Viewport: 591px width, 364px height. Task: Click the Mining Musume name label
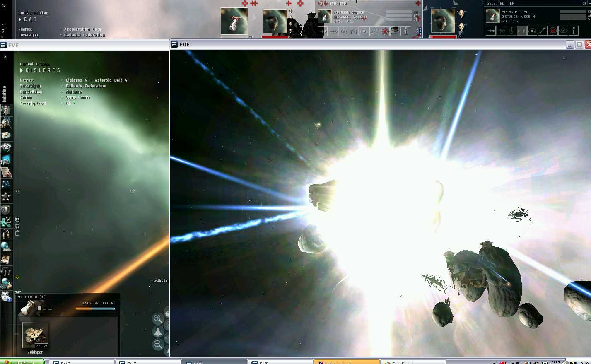pyautogui.click(x=515, y=12)
